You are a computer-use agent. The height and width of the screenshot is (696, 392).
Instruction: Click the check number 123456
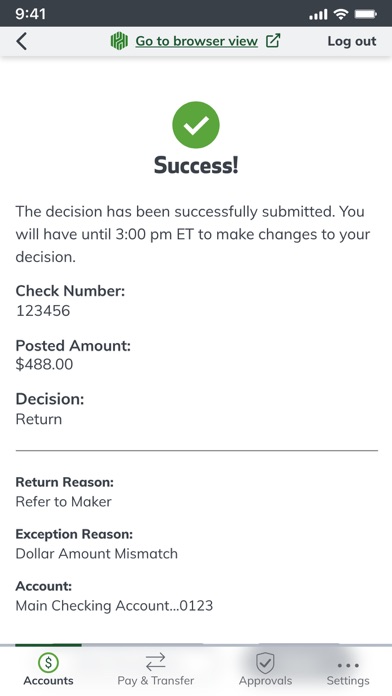click(43, 311)
